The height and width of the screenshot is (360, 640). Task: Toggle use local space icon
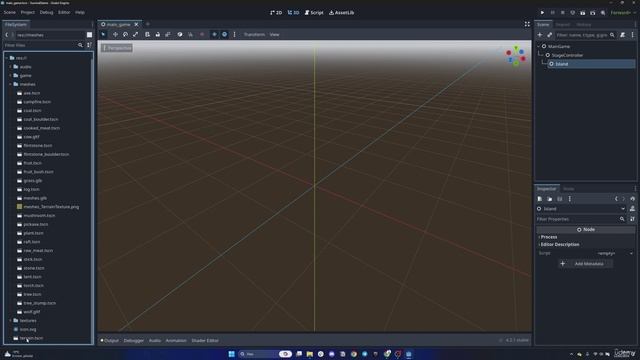point(180,35)
